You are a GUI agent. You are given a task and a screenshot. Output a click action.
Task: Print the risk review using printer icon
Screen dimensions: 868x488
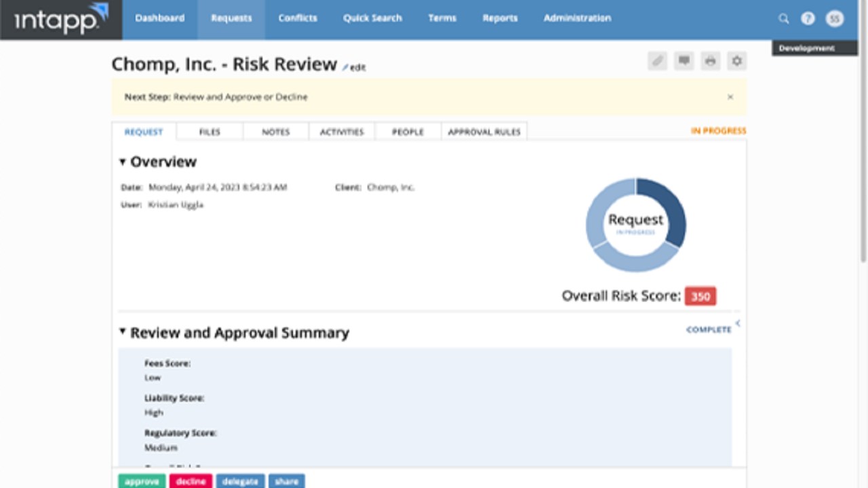[x=710, y=60]
